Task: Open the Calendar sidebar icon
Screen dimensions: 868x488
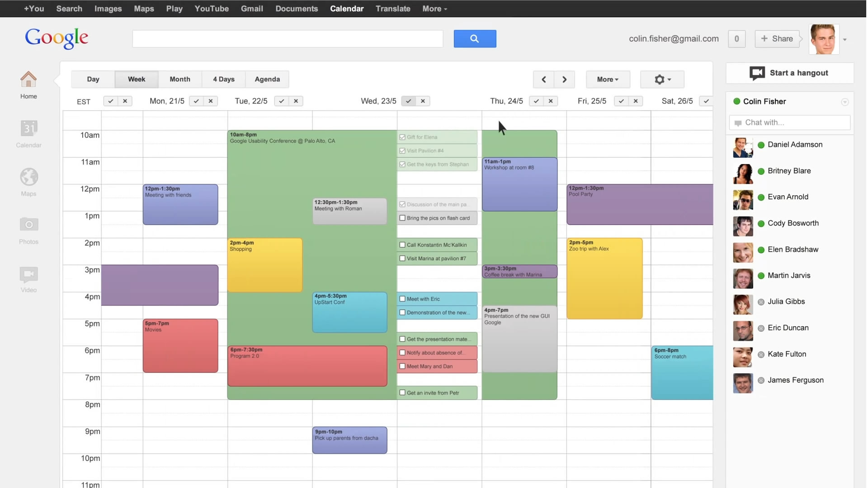Action: pos(28,128)
